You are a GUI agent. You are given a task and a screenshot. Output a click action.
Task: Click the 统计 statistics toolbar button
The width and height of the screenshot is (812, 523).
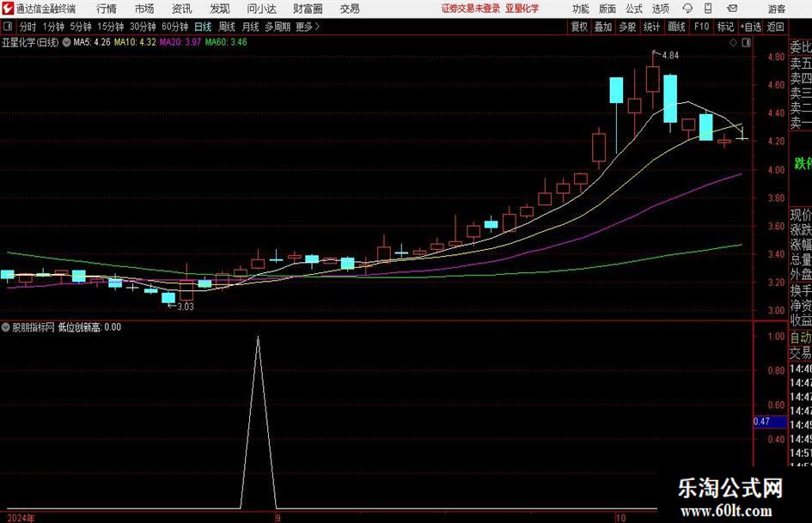click(x=652, y=27)
